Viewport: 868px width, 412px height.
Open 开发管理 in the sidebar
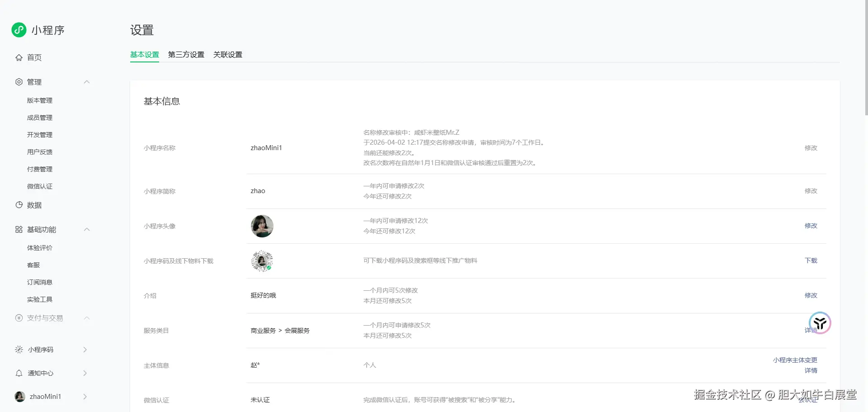pos(40,135)
